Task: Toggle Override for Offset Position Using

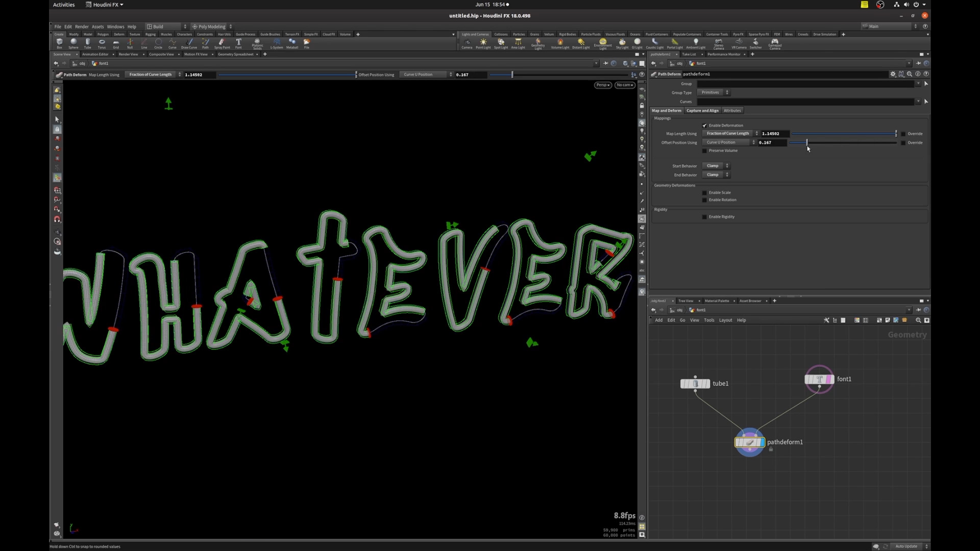Action: [x=903, y=143]
